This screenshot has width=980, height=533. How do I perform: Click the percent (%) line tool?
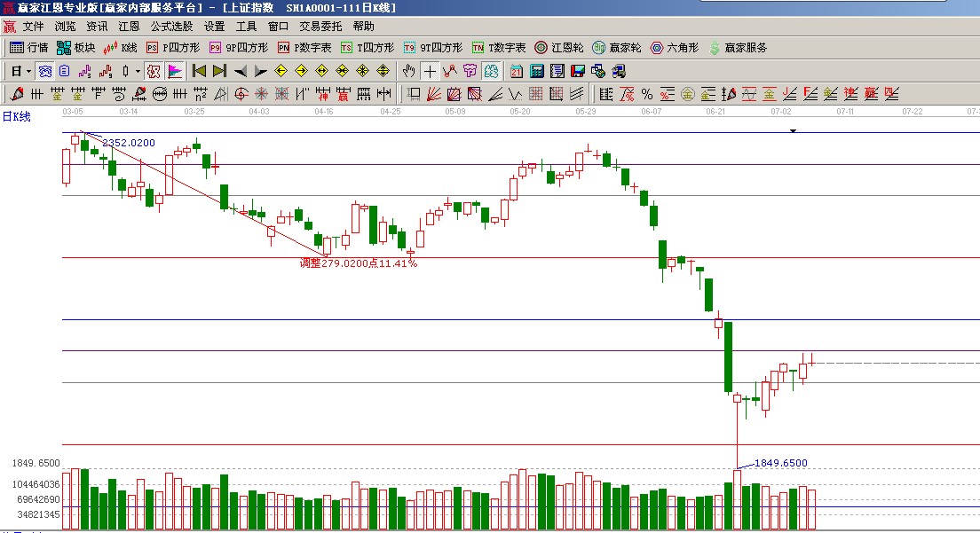647,94
